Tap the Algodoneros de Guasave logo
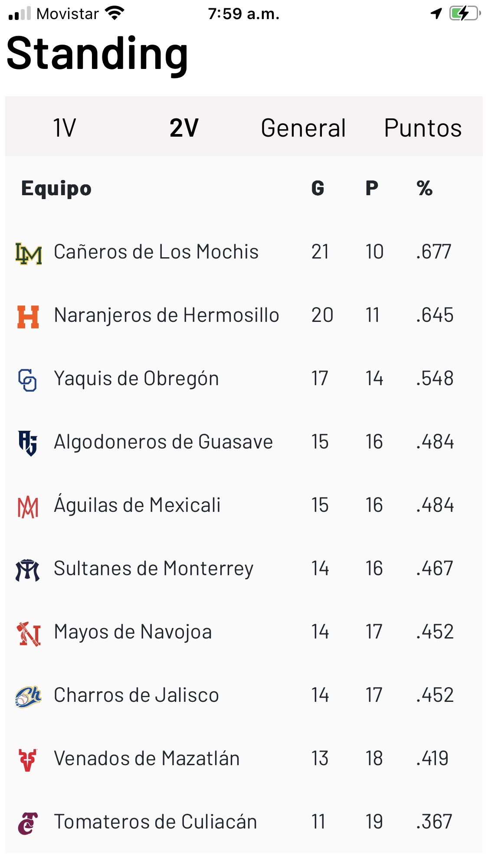The image size is (488, 868). click(x=27, y=443)
